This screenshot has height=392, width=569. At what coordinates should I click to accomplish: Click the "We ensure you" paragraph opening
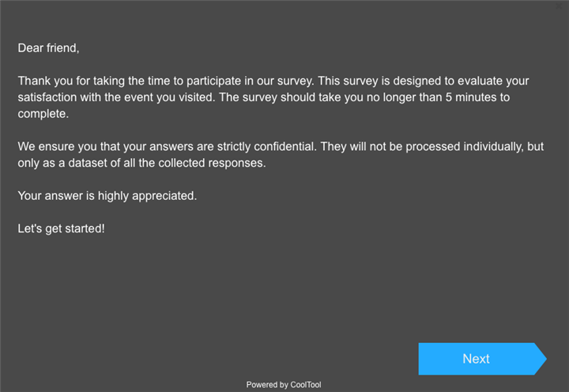pyautogui.click(x=54, y=147)
